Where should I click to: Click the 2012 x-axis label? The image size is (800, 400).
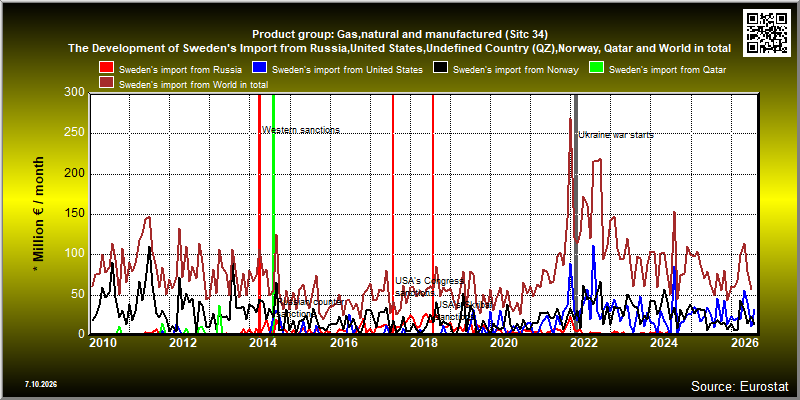point(183,342)
